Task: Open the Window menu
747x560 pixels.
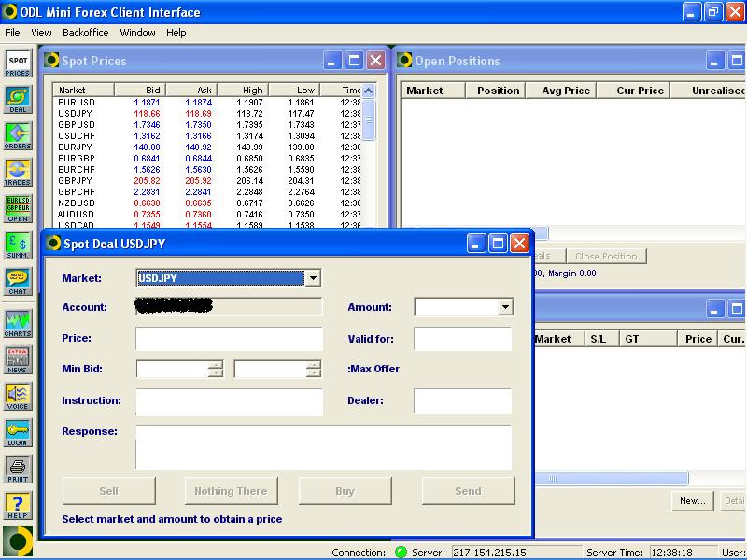Action: tap(137, 33)
